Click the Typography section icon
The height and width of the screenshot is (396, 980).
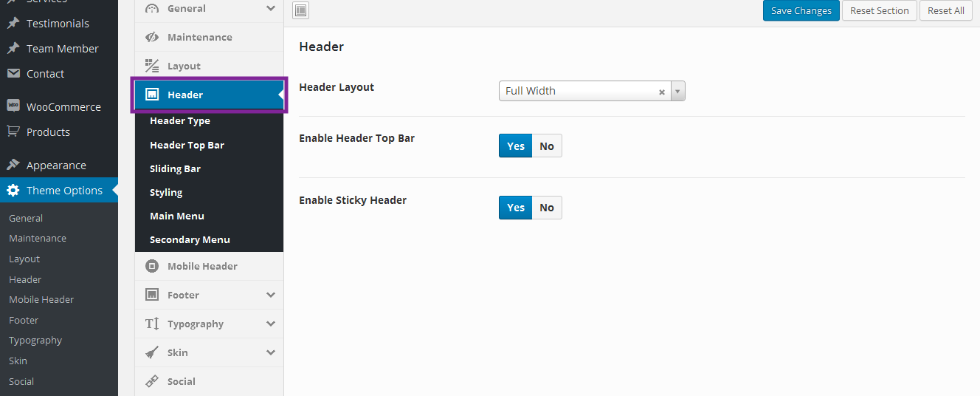pos(152,324)
